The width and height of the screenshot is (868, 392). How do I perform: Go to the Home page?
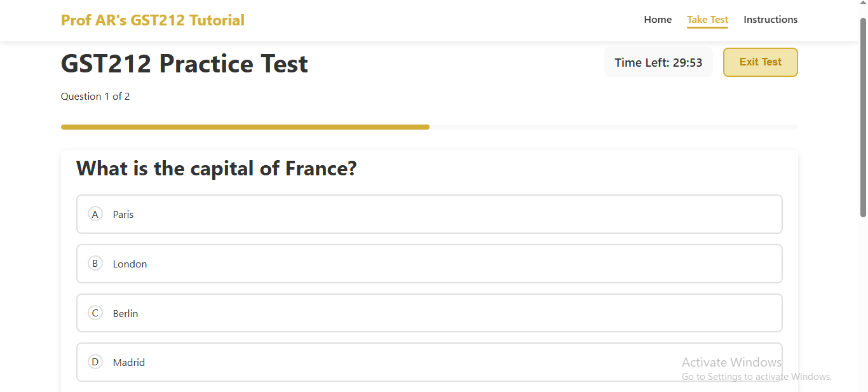658,20
